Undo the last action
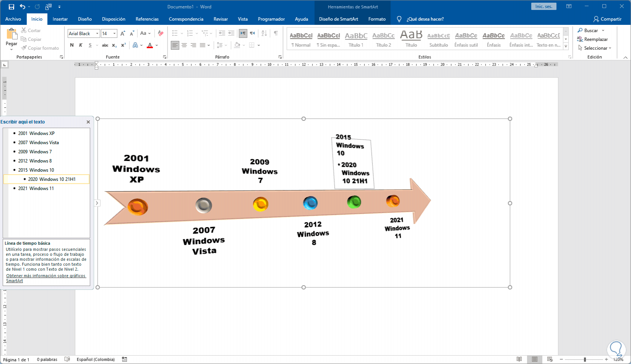Screen dimensions: 631x364 coord(23,7)
